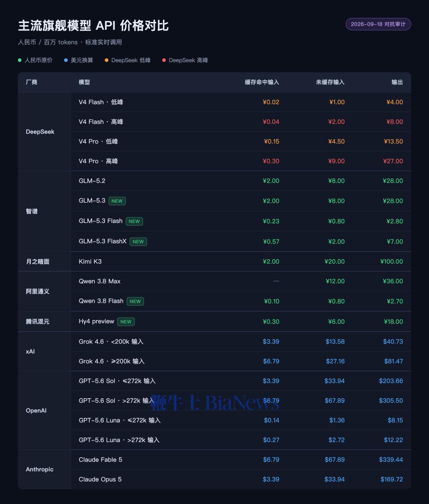This screenshot has height=504, width=429.
Task: Click the $305.50 GPT-5.6 Sol output price
Action: 391,401
